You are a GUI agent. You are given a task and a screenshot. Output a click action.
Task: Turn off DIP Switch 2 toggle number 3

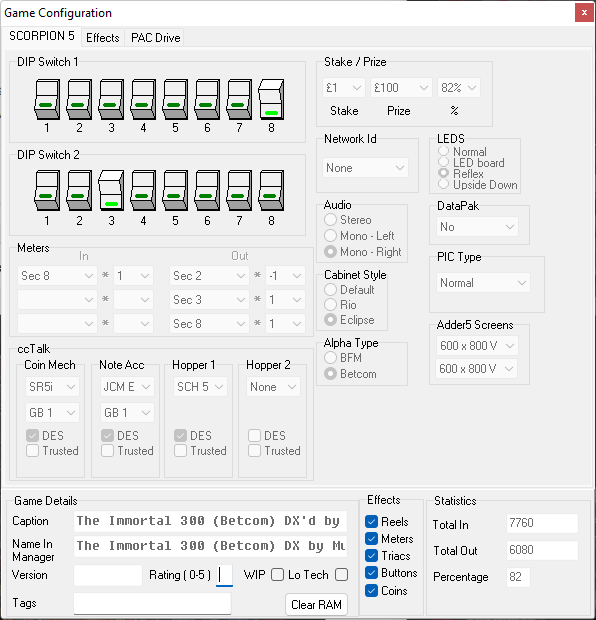[112, 191]
